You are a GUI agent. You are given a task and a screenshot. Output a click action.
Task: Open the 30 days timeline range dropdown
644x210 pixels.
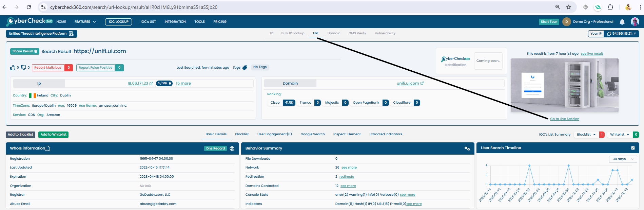[623, 159]
